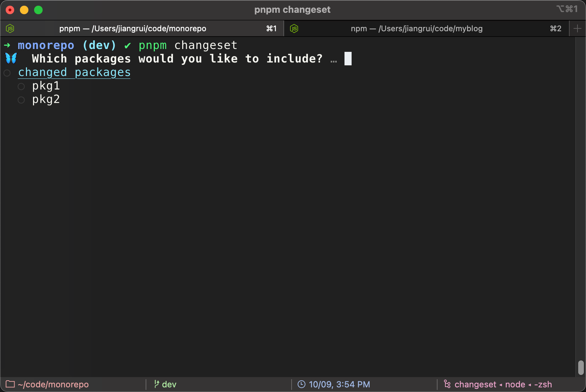586x392 pixels.
Task: Click the Node.js icon on monorepo tab
Action: 10,28
